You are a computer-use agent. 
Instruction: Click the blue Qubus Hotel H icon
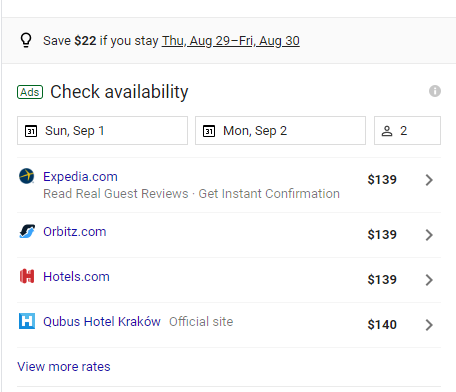(x=27, y=321)
